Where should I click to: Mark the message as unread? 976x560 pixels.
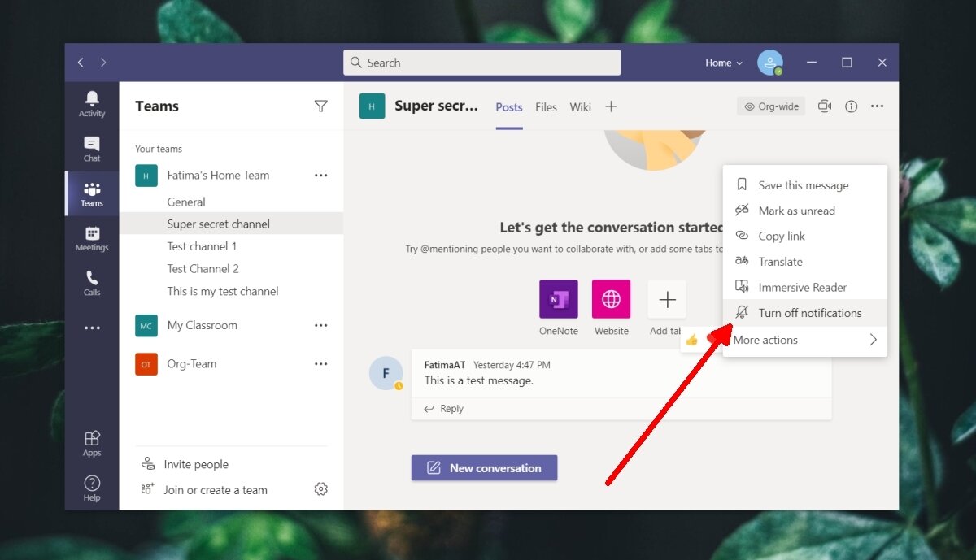[x=796, y=211]
